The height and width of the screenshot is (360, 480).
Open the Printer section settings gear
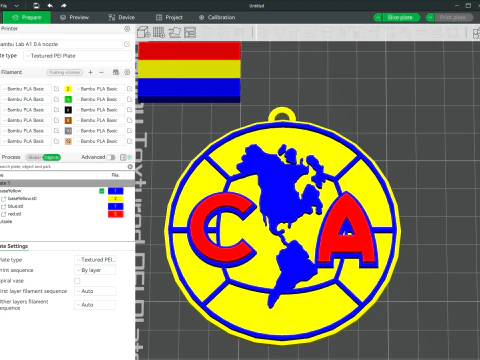(127, 29)
